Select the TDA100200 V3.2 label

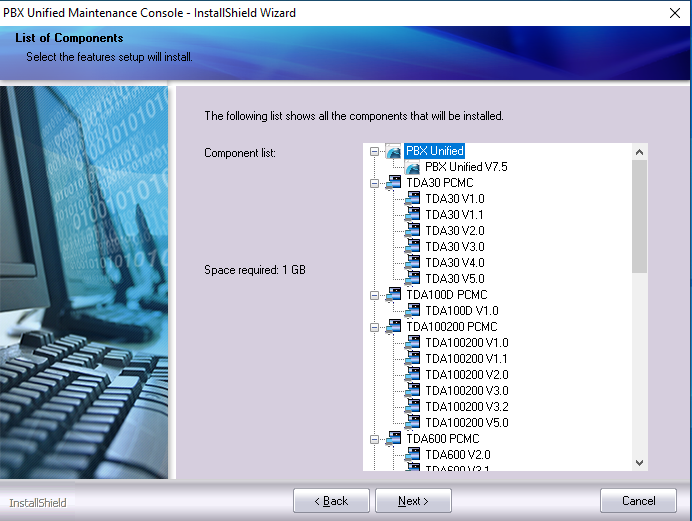[x=466, y=407]
